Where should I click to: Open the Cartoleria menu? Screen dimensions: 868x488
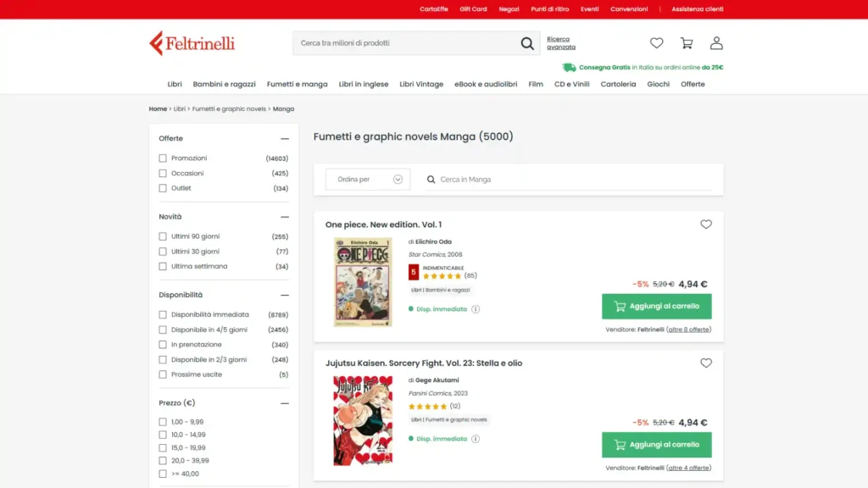[618, 84]
